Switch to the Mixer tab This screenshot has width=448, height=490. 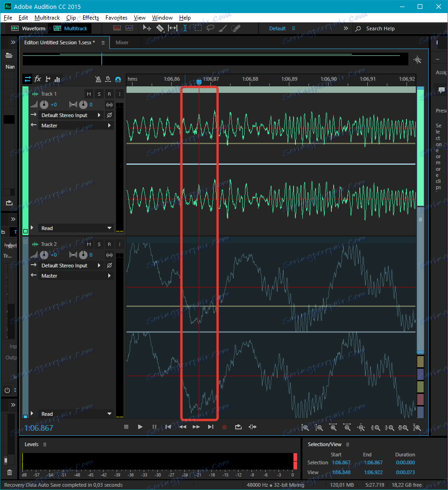tap(122, 42)
